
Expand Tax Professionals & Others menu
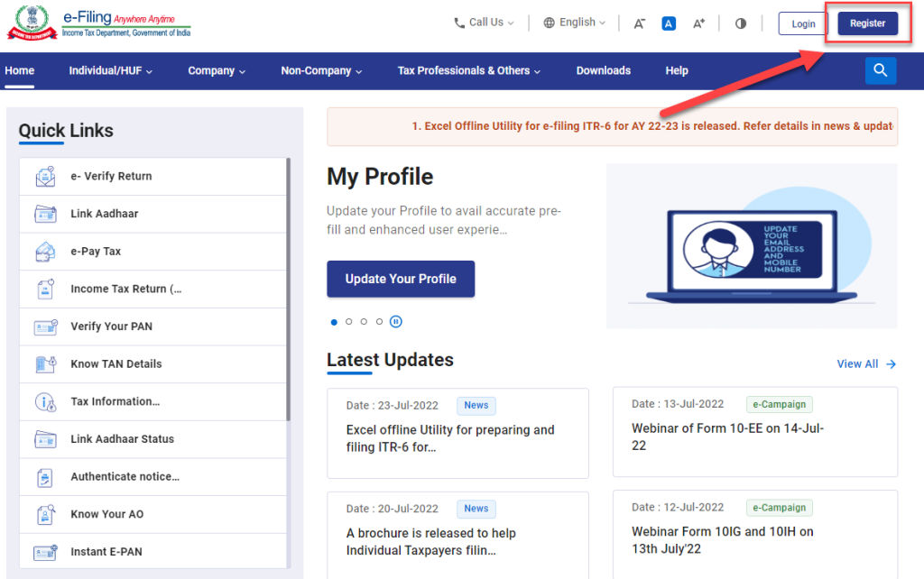tap(469, 70)
